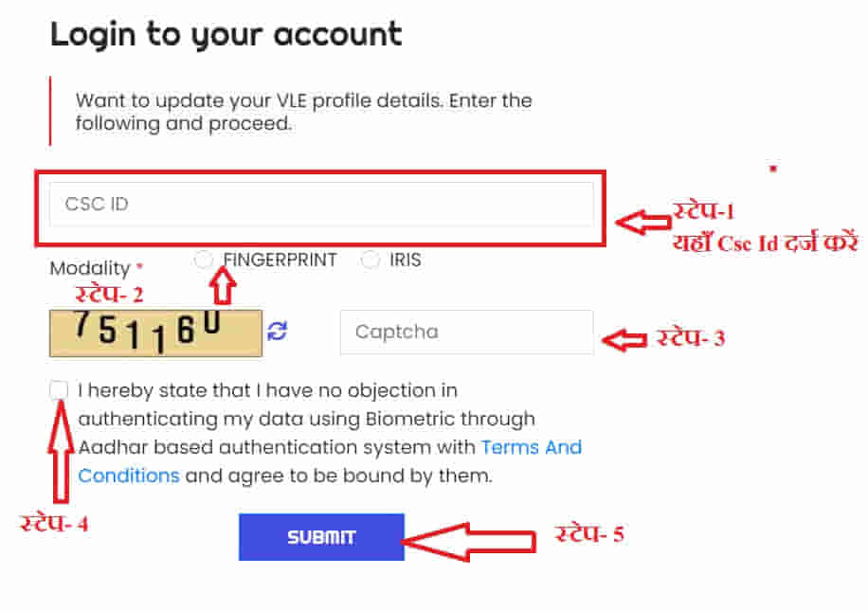The height and width of the screenshot is (611, 868).
Task: Select the FINGERPRINT modality radio button
Action: pos(203,260)
